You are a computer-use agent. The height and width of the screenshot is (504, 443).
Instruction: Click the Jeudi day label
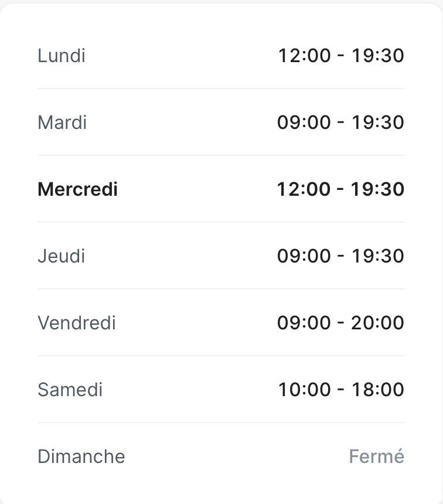pyautogui.click(x=61, y=256)
